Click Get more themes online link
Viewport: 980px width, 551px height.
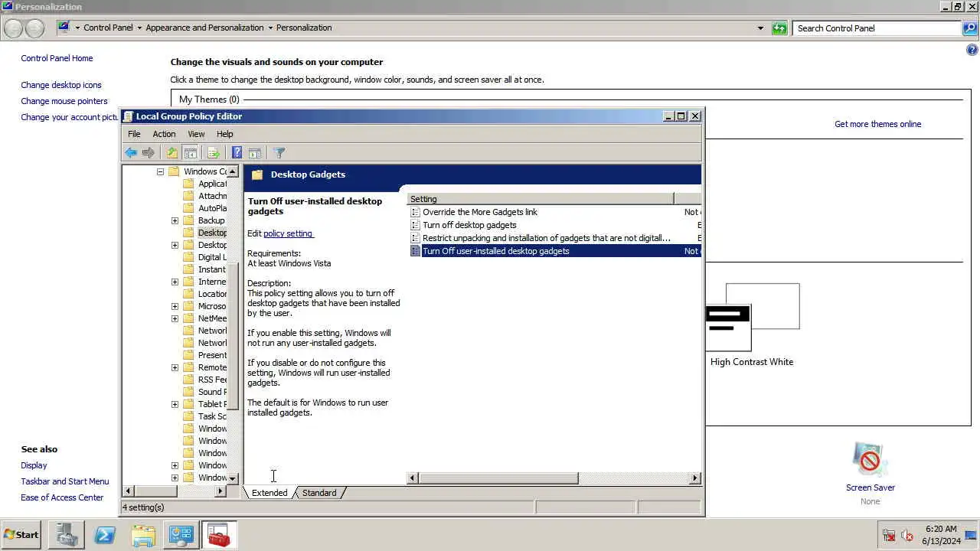tap(877, 124)
